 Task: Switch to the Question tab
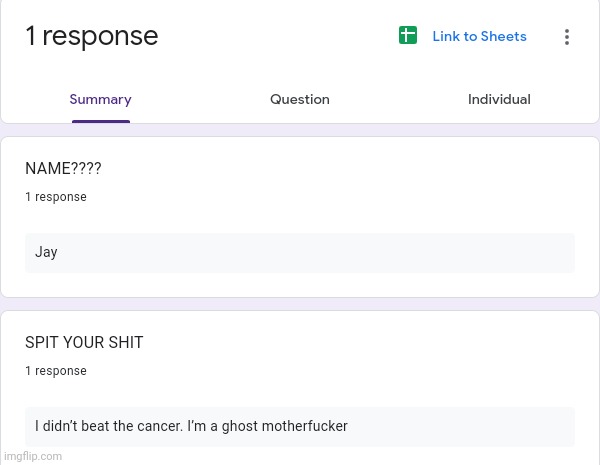point(300,99)
